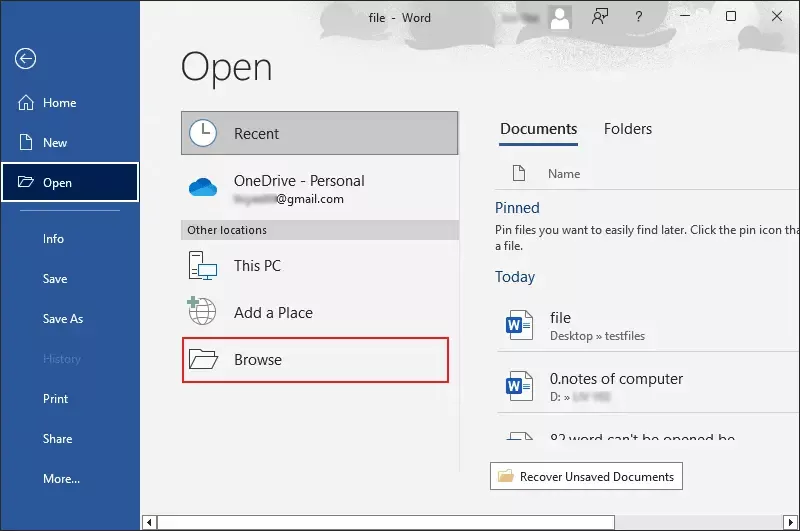Screen dimensions: 800x531
Task: Click the back arrow circle icon
Action: (x=25, y=59)
